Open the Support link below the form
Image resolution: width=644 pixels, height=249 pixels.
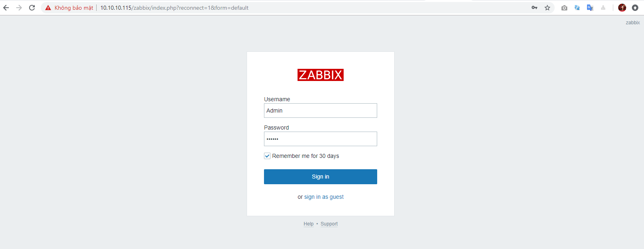(329, 224)
